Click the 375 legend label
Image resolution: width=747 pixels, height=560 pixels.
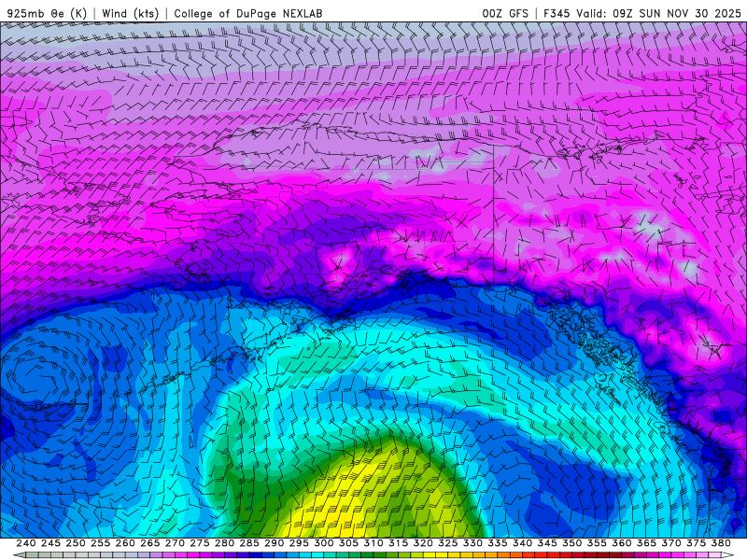(x=696, y=543)
